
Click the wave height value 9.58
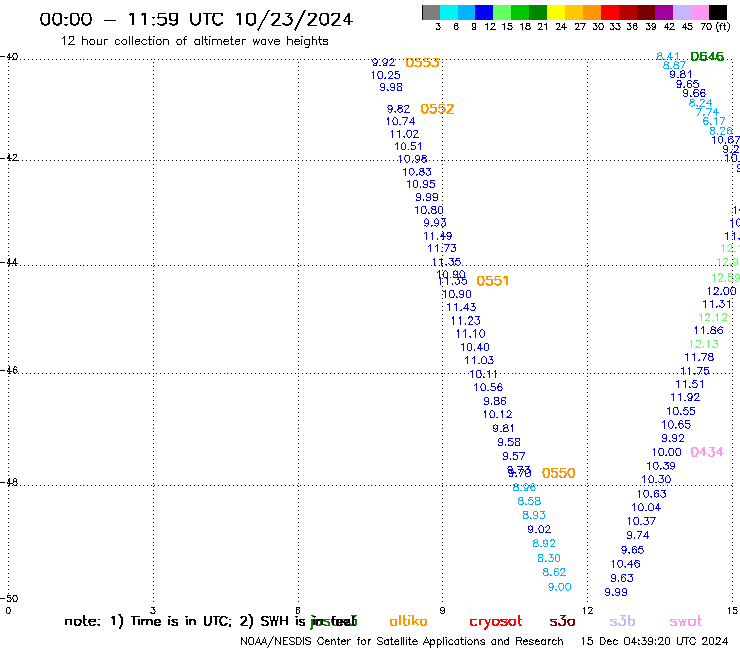coord(509,442)
